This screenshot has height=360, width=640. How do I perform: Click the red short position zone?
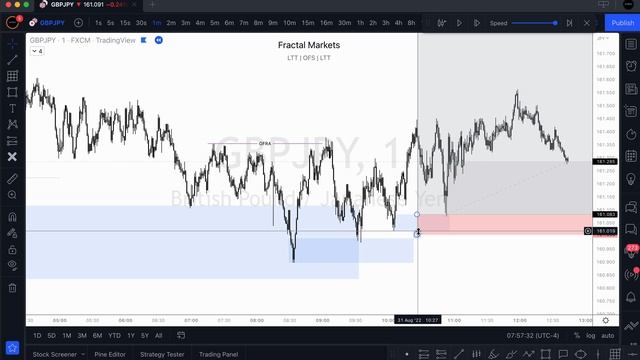tap(505, 224)
